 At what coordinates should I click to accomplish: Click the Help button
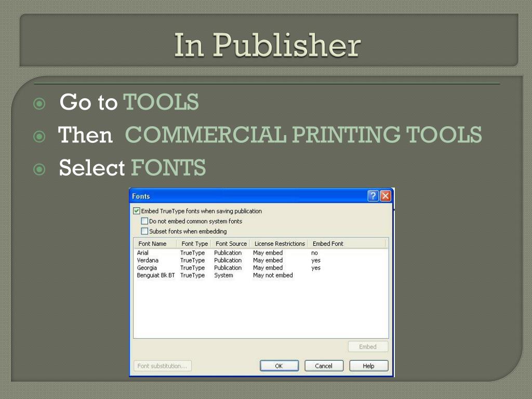[368, 366]
